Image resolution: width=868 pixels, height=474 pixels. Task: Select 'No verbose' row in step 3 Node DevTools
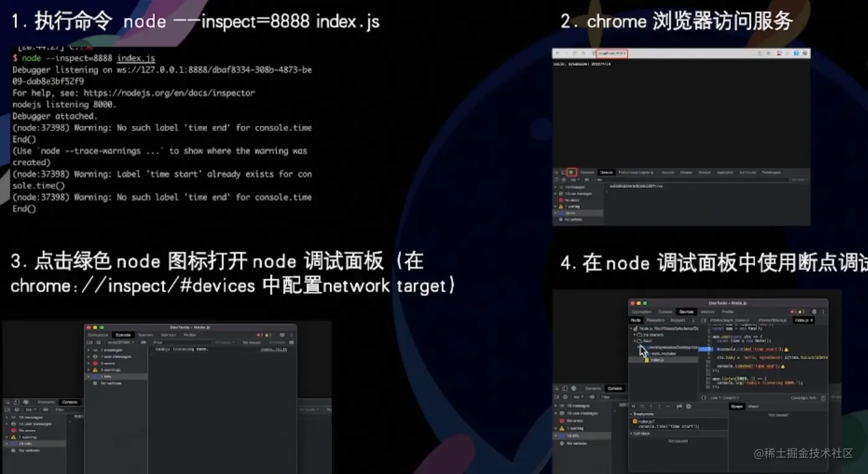point(116,383)
